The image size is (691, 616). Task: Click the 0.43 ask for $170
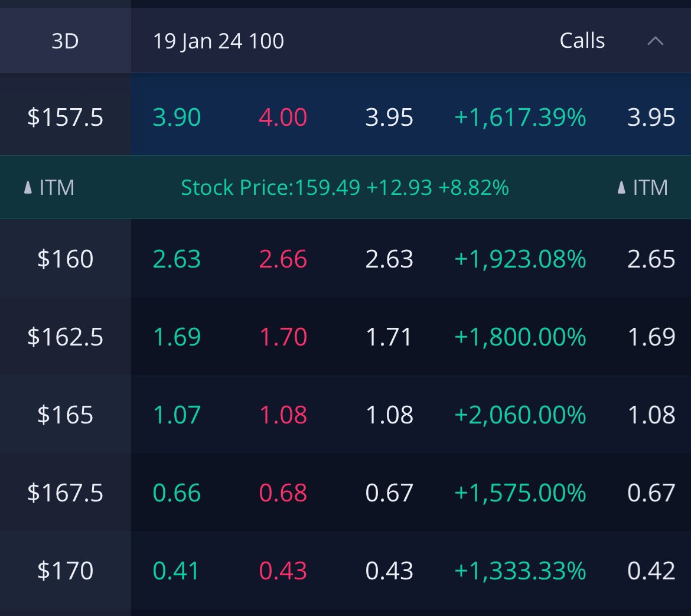[x=283, y=571]
